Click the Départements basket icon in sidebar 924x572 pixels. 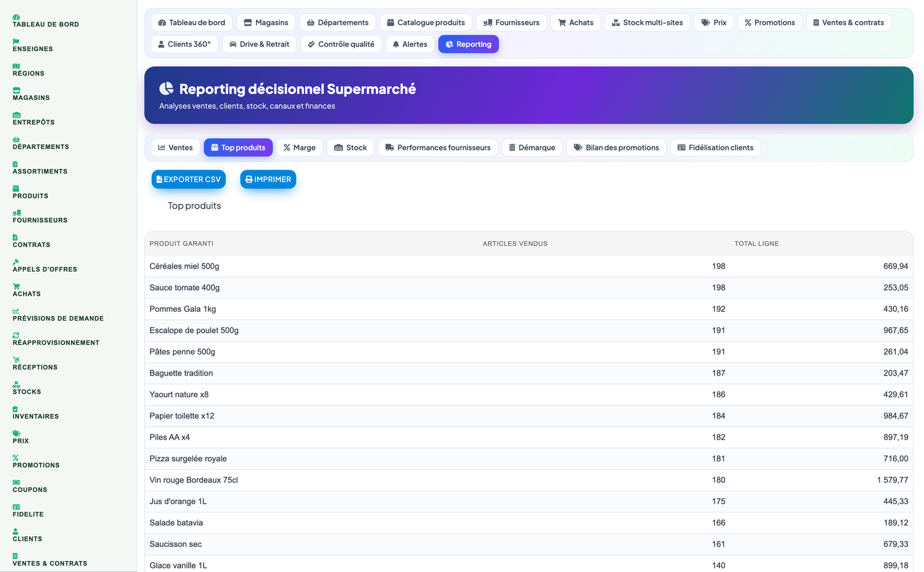click(x=16, y=139)
